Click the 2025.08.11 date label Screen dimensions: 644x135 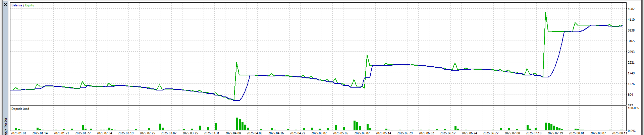[620, 133]
